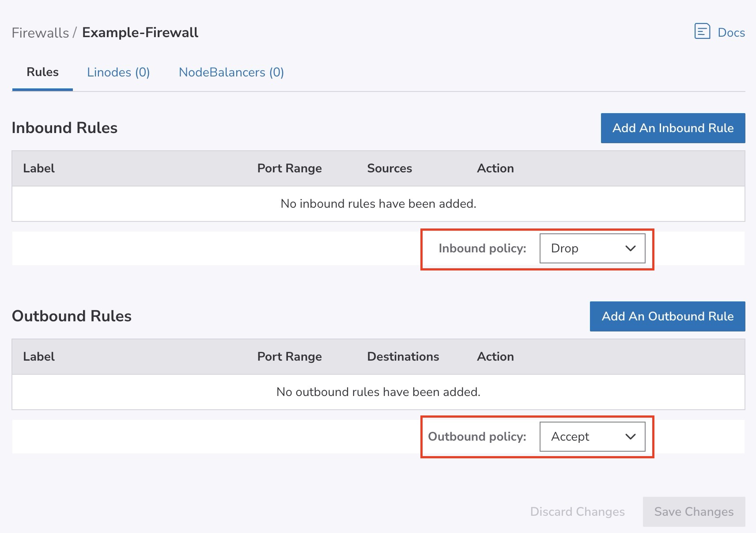The image size is (756, 533).
Task: Switch to the Linodes (0) tab
Action: (x=118, y=72)
